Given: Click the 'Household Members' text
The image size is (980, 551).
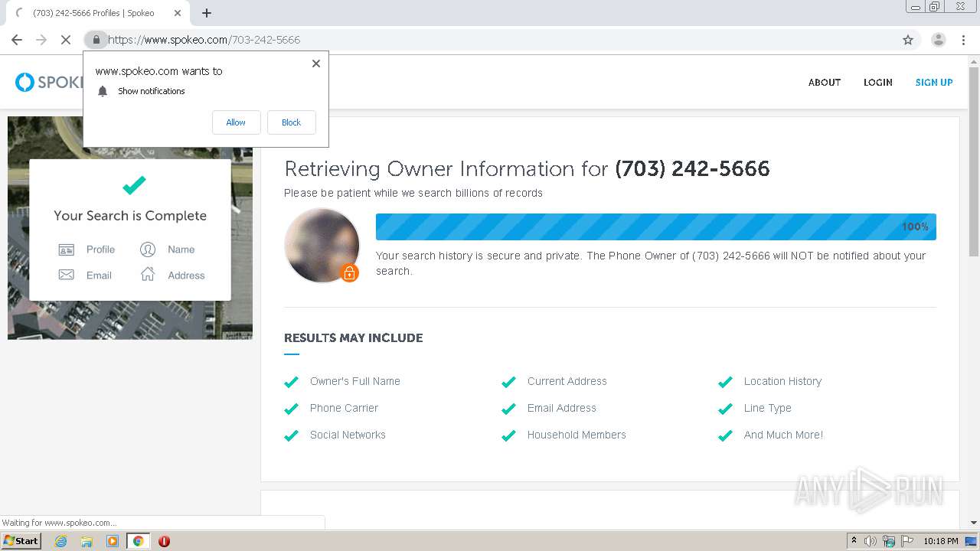Looking at the screenshot, I should coord(577,435).
